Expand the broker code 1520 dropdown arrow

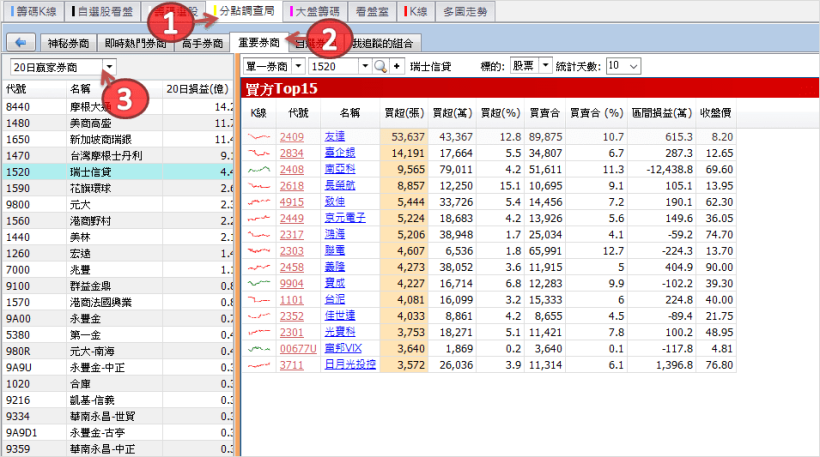pyautogui.click(x=365, y=66)
